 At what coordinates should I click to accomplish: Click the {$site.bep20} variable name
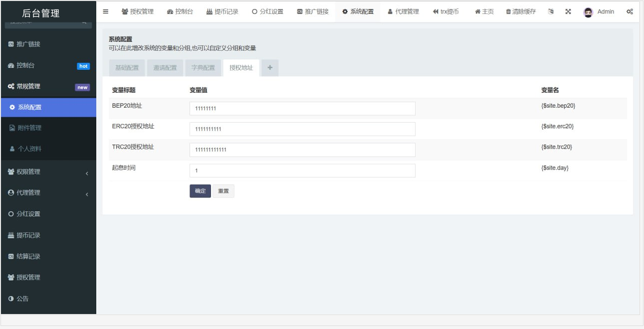point(558,106)
